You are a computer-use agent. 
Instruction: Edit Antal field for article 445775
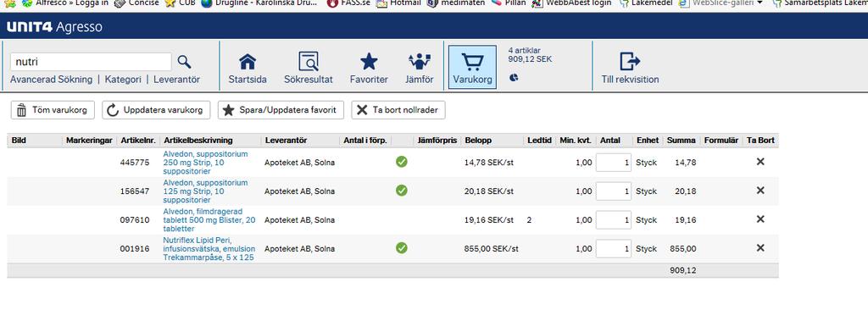[614, 163]
